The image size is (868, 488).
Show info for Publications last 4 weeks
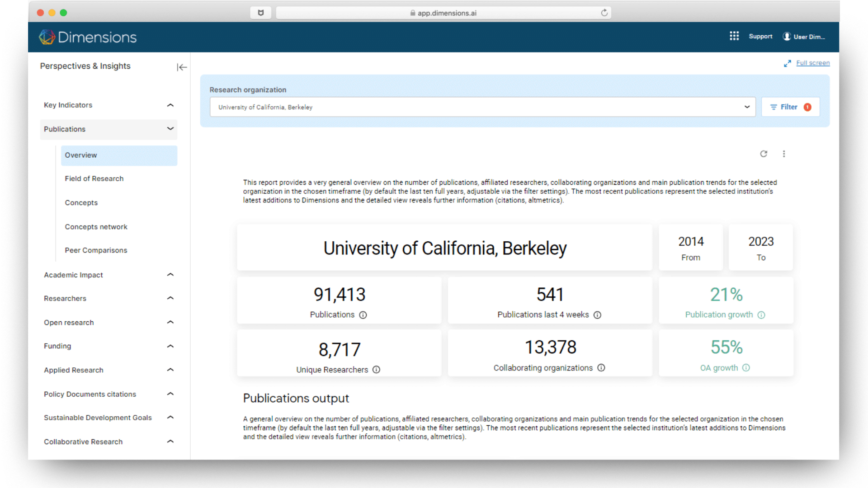(x=597, y=315)
